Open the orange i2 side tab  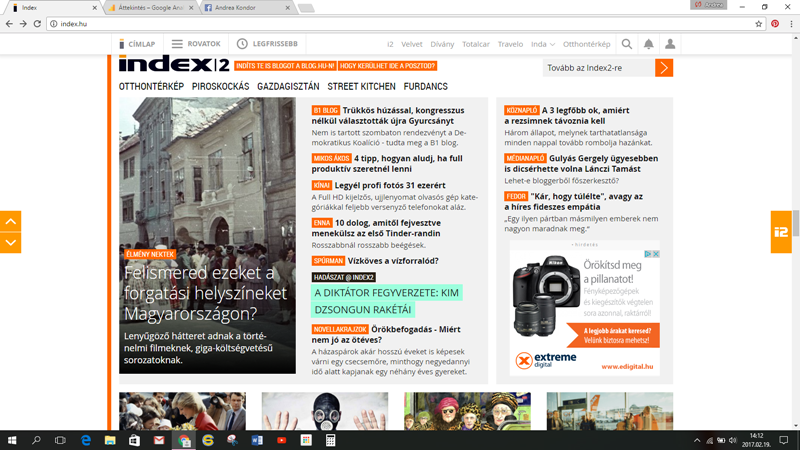[x=781, y=232]
